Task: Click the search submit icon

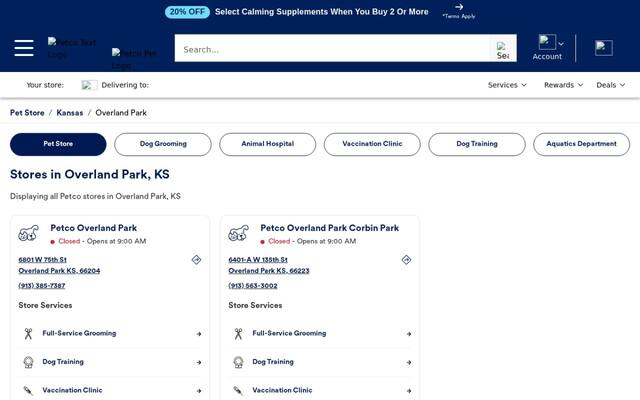Action: pyautogui.click(x=503, y=50)
